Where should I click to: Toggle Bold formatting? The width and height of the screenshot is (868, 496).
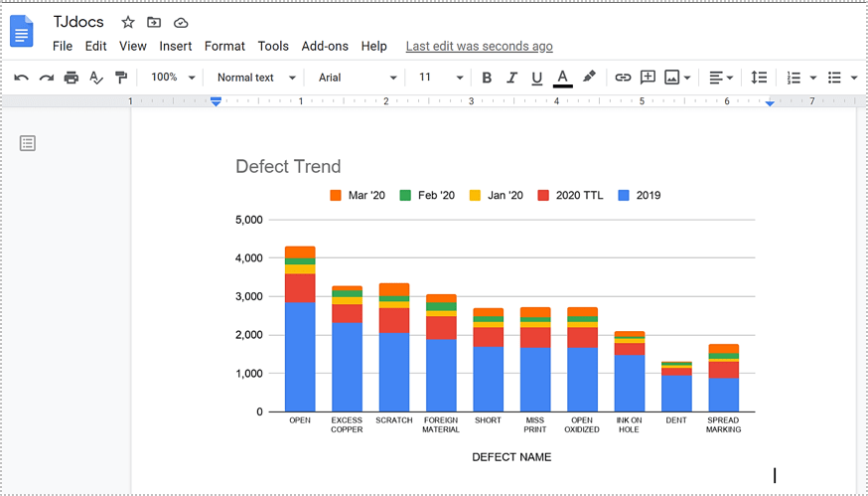click(487, 78)
